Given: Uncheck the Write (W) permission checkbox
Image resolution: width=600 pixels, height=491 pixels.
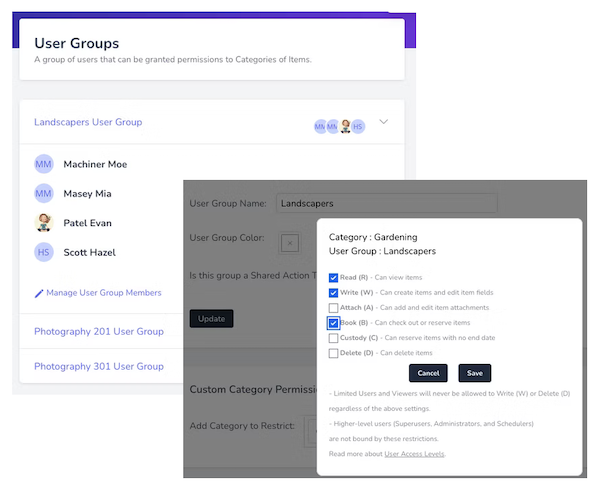Looking at the screenshot, I should click(334, 292).
